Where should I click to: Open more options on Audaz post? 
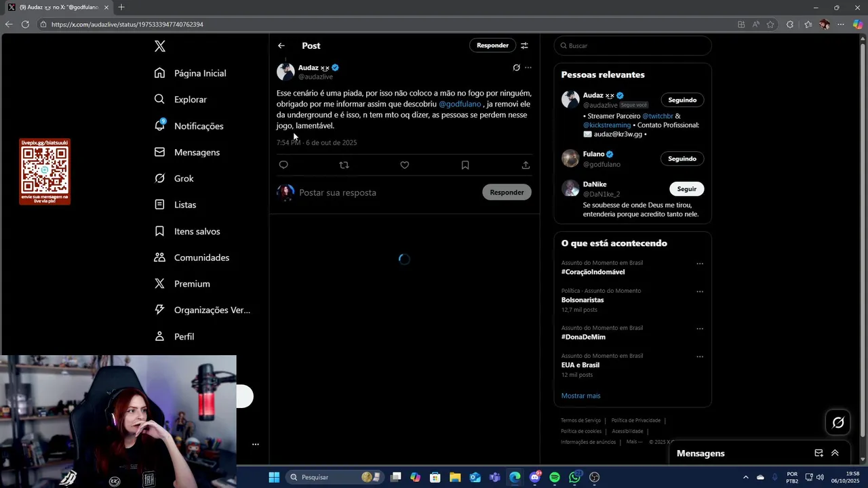[x=528, y=68]
